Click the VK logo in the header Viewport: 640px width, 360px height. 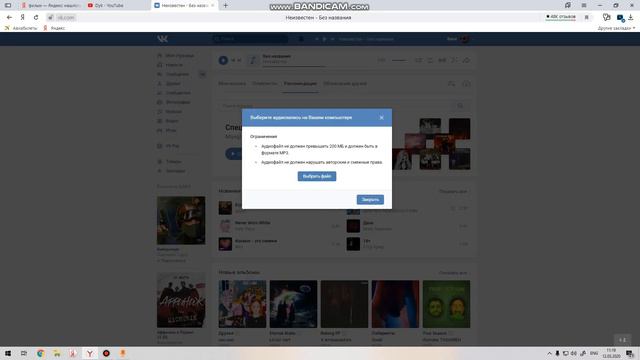(x=162, y=39)
